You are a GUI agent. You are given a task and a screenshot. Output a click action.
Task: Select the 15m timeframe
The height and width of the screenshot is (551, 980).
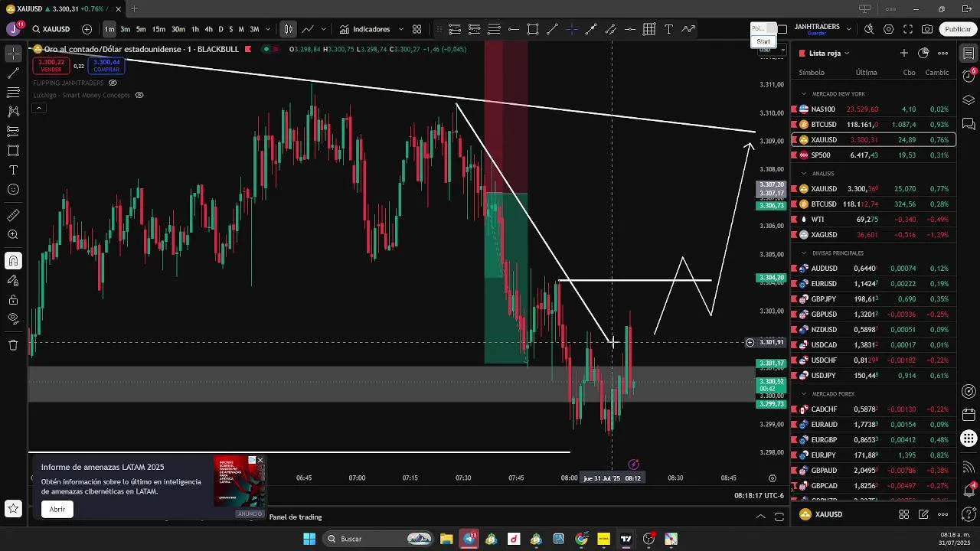(158, 29)
